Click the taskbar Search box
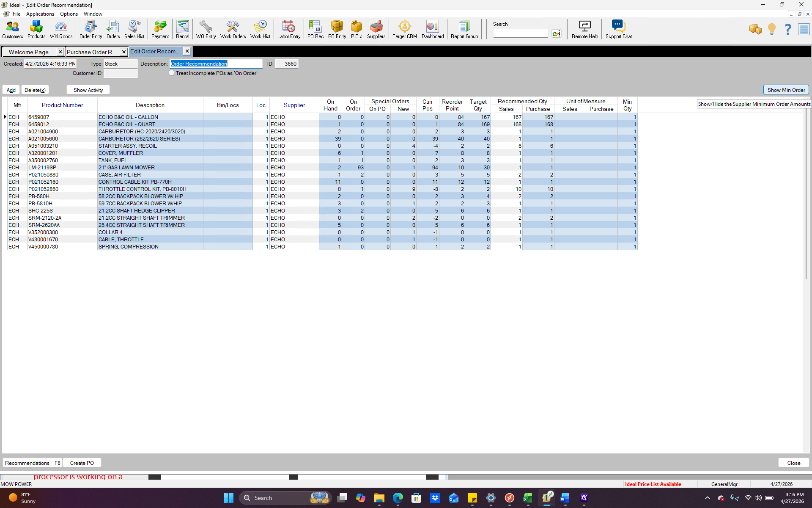812x508 pixels. click(286, 498)
